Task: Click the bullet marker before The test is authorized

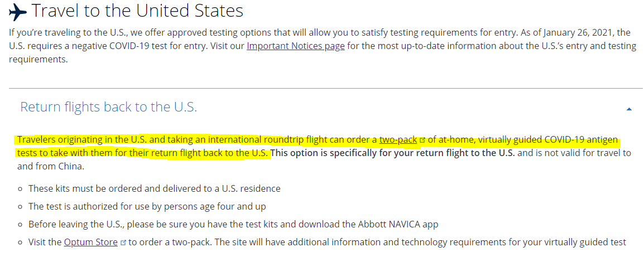Action: [x=20, y=207]
